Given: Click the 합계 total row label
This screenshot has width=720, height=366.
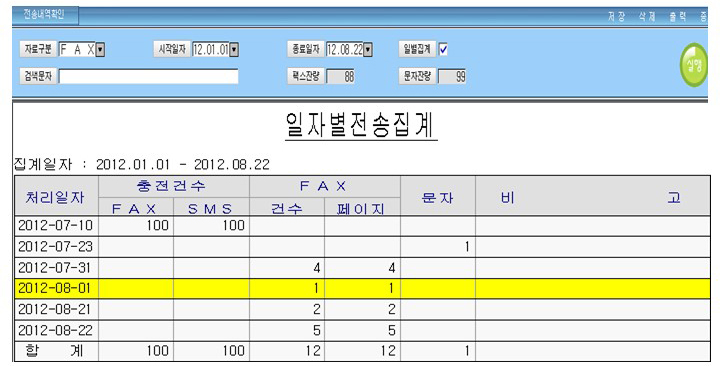Looking at the screenshot, I should point(55,351).
